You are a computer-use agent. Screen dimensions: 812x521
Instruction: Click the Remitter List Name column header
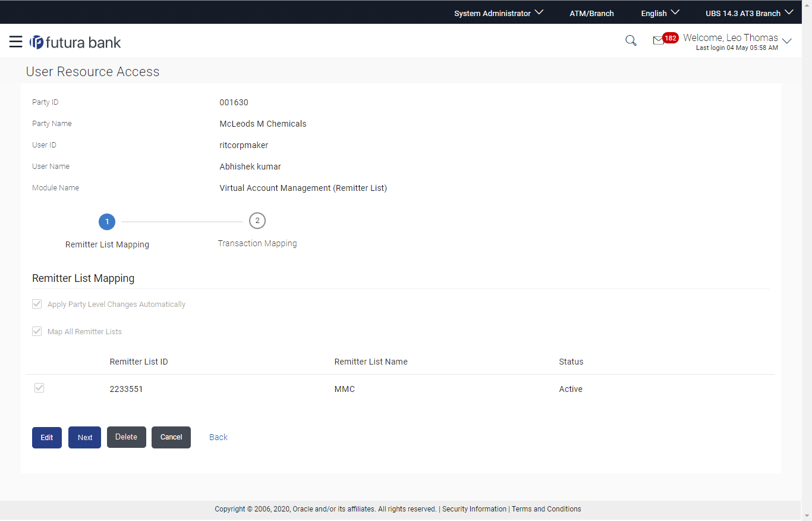371,362
